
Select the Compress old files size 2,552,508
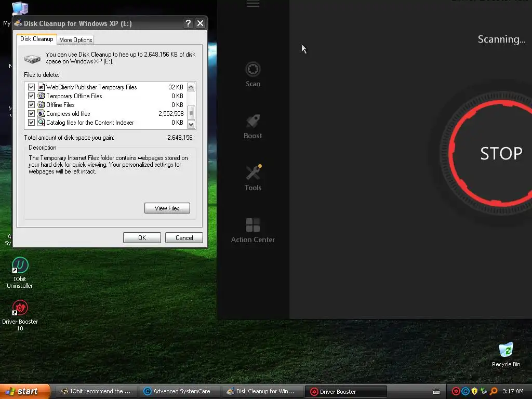coord(171,114)
